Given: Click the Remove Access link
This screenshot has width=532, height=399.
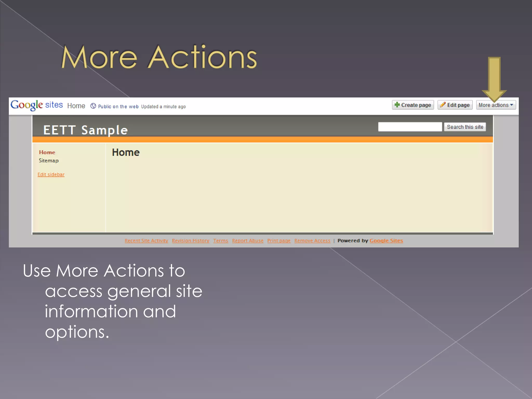Looking at the screenshot, I should click(x=312, y=241).
